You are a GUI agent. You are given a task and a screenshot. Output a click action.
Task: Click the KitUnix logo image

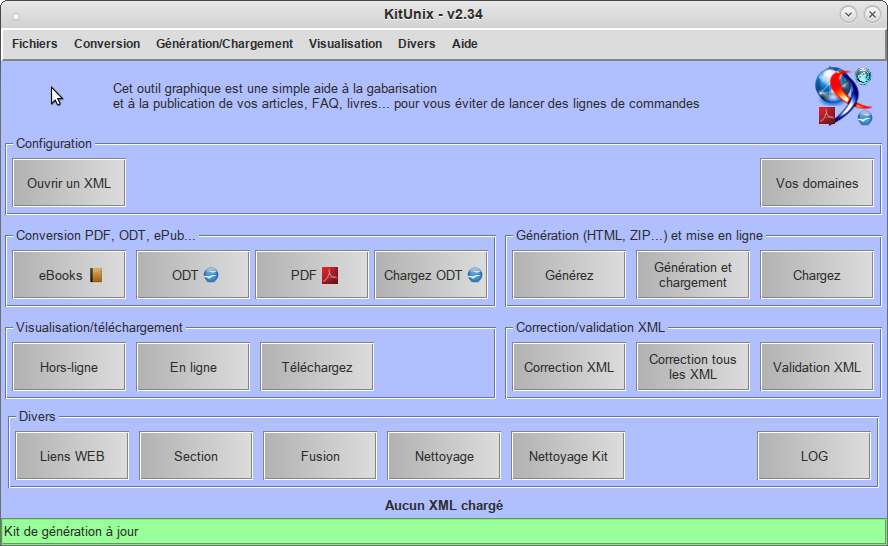tap(843, 96)
